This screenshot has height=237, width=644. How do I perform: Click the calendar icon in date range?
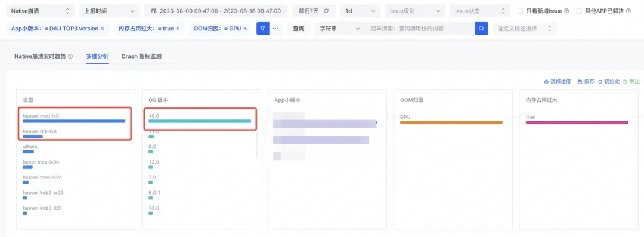(x=154, y=11)
